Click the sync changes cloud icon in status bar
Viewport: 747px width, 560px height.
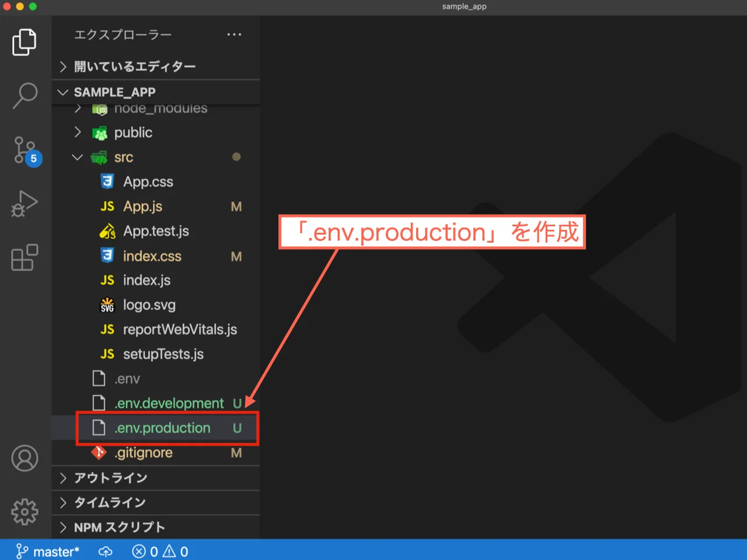pyautogui.click(x=105, y=551)
